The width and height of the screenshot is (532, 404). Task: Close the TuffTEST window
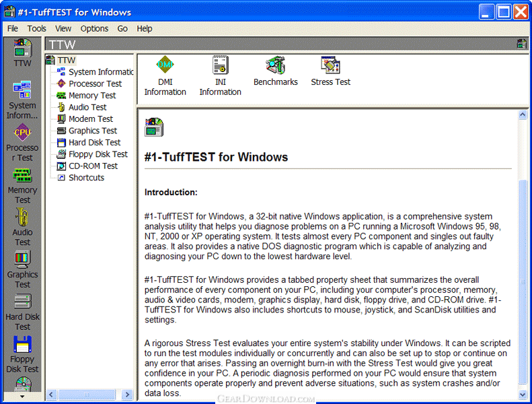[521, 12]
